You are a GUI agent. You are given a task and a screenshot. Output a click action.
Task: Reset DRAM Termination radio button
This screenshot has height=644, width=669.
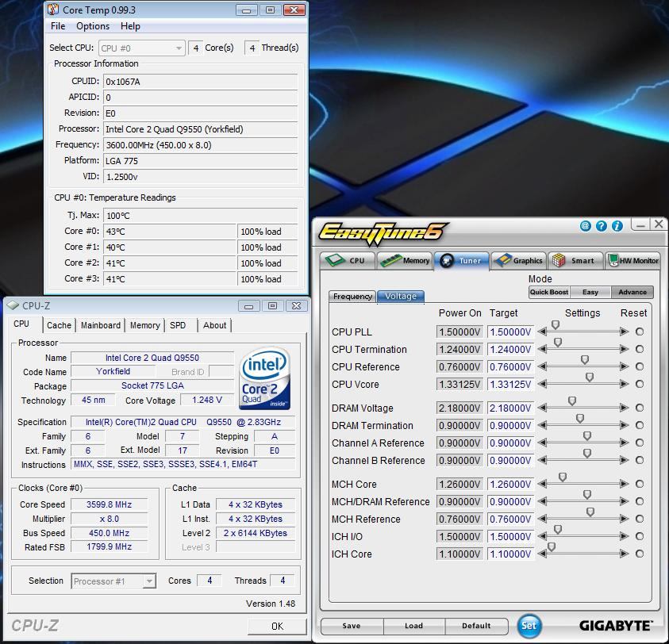point(640,426)
